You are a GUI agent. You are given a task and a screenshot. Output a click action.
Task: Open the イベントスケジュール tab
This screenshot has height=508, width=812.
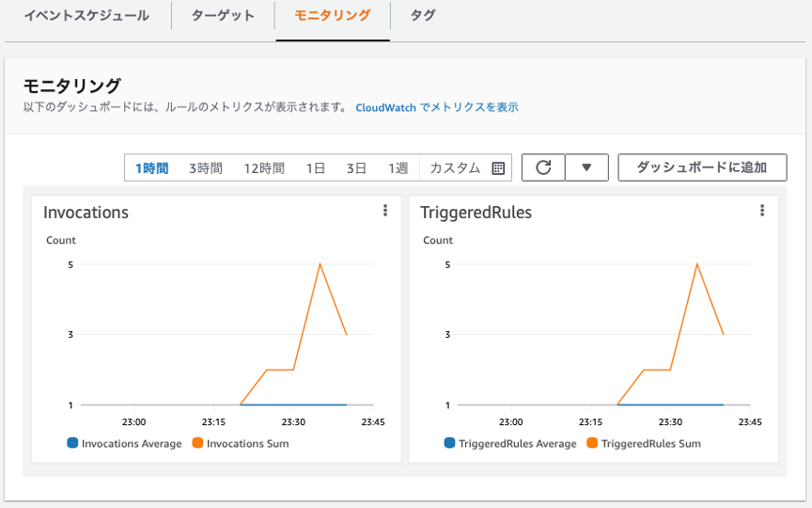(86, 16)
